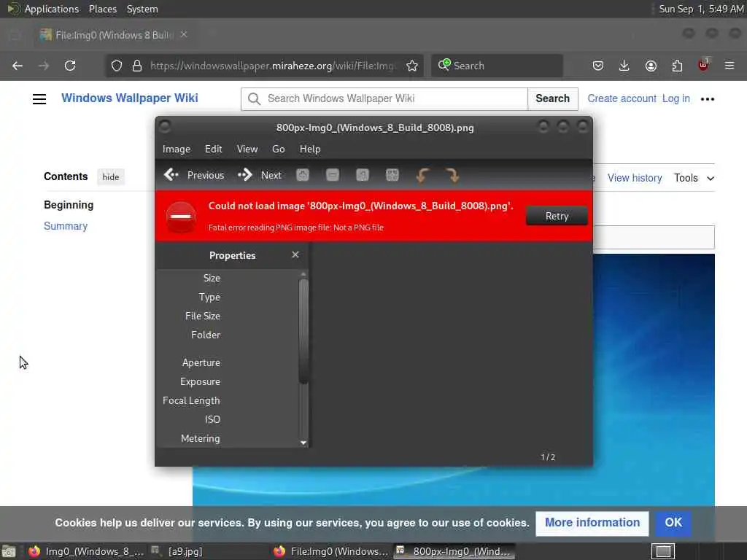Screen dimensions: 747x560
Task: Hide the Contents sidebar
Action: pyautogui.click(x=111, y=177)
